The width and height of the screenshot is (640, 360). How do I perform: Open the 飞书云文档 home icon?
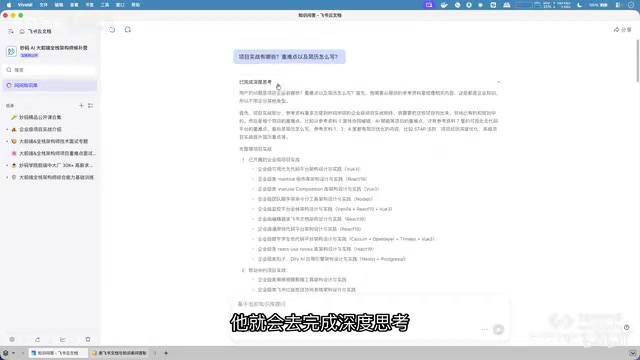tap(22, 31)
